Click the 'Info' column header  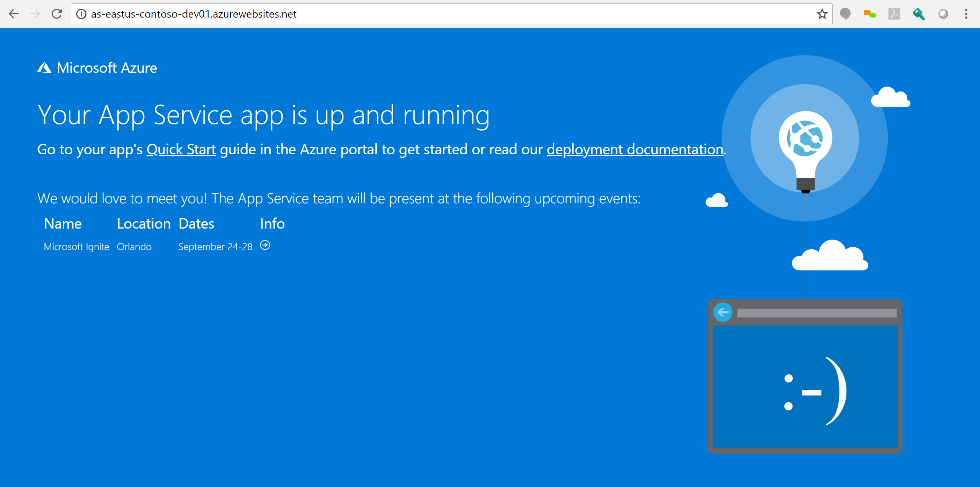coord(273,224)
